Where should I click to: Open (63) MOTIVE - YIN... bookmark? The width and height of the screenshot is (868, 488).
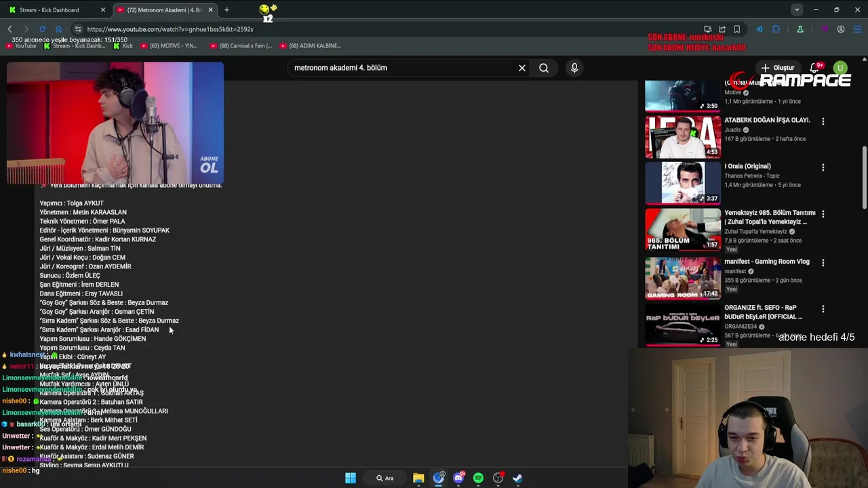[x=170, y=45]
